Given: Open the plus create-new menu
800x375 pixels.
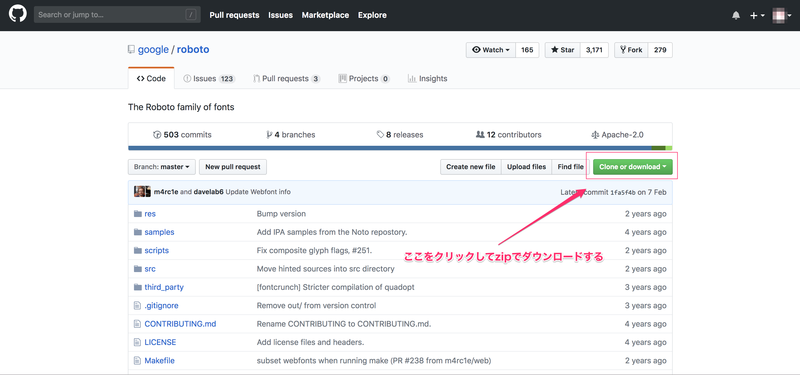Looking at the screenshot, I should pyautogui.click(x=757, y=15).
